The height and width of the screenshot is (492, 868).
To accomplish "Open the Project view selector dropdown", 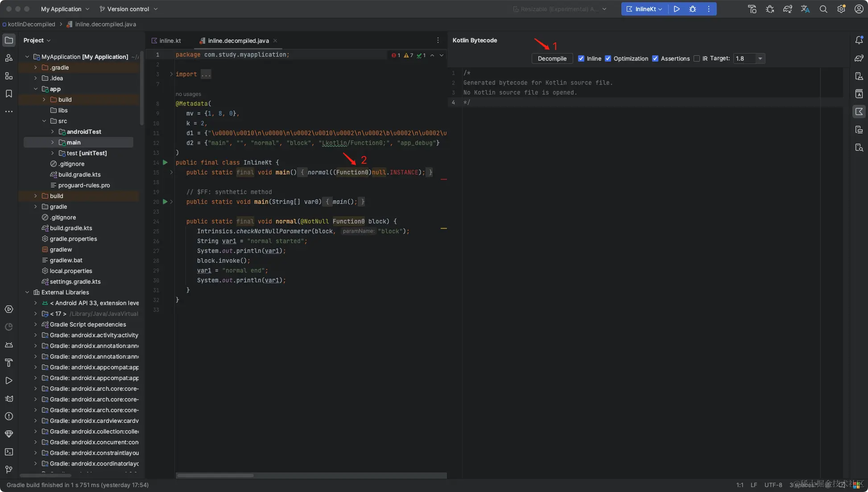I will 37,40.
